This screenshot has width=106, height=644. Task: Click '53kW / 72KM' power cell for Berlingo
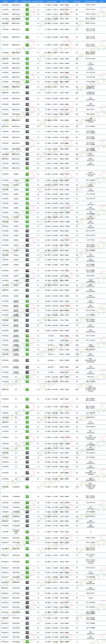coord(64,59)
